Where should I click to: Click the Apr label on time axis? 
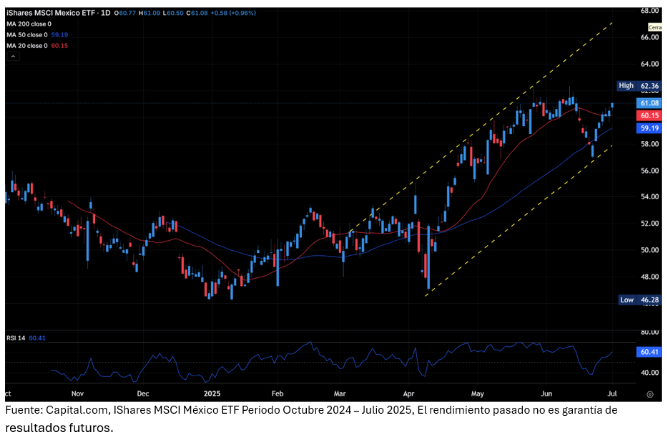tap(408, 394)
